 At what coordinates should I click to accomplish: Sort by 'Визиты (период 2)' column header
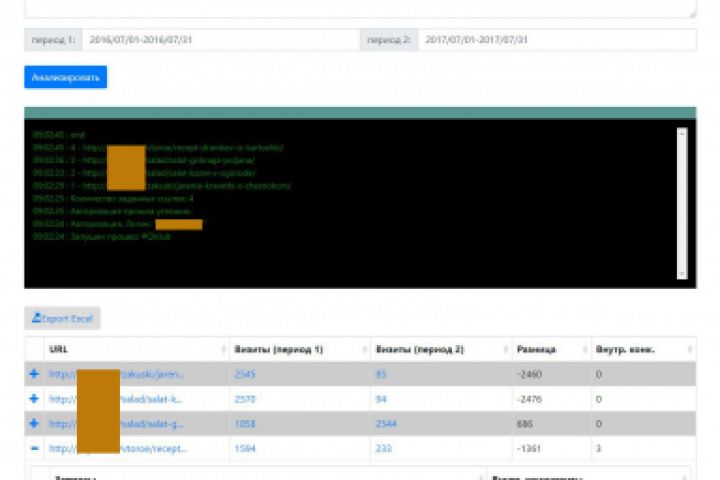point(441,350)
